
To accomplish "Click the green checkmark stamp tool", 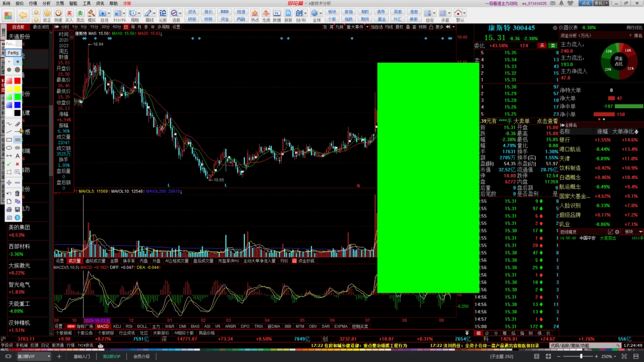I will [x=9, y=164].
